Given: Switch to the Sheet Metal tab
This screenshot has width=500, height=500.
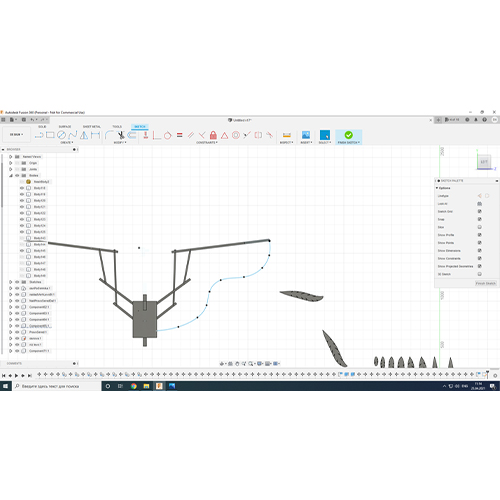Looking at the screenshot, I should click(x=92, y=127).
